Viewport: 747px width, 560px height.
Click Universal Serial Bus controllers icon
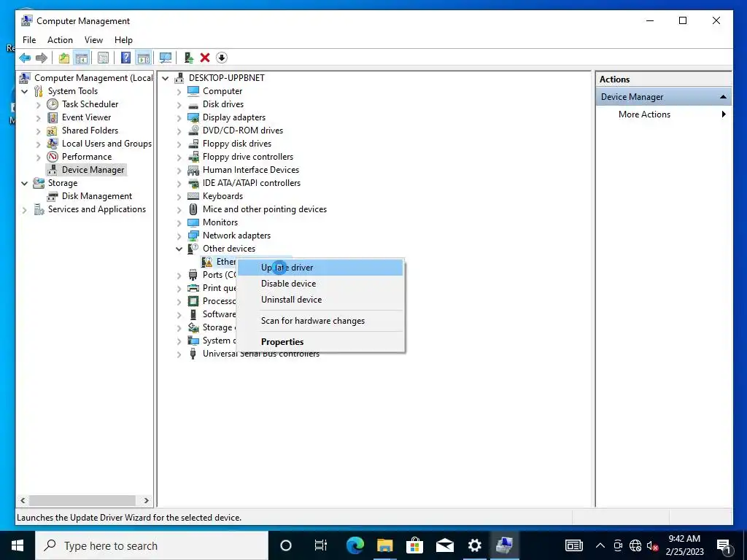193,354
